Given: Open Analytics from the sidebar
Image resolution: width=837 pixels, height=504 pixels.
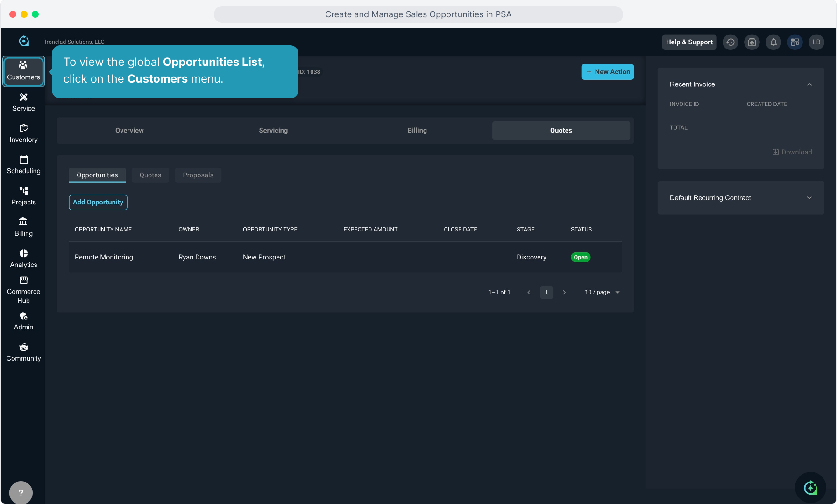Looking at the screenshot, I should pos(23,259).
